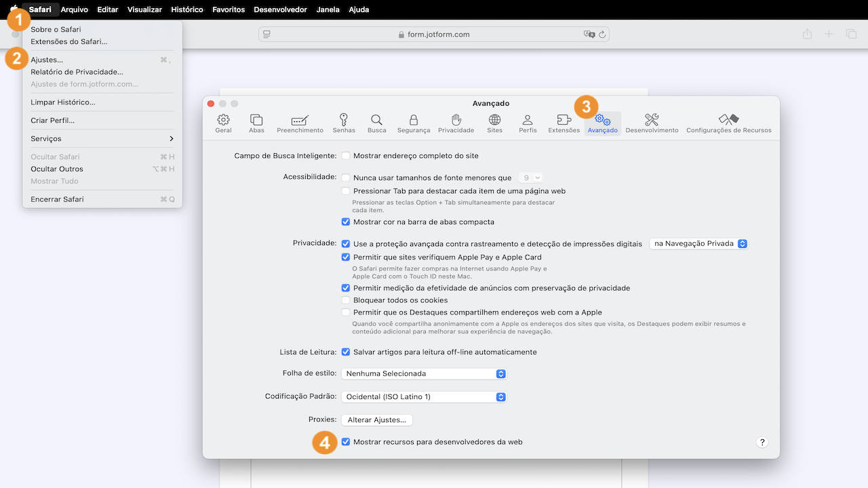Click the page reload icon in address bar
Image resolution: width=868 pixels, height=488 pixels.
pos(602,35)
